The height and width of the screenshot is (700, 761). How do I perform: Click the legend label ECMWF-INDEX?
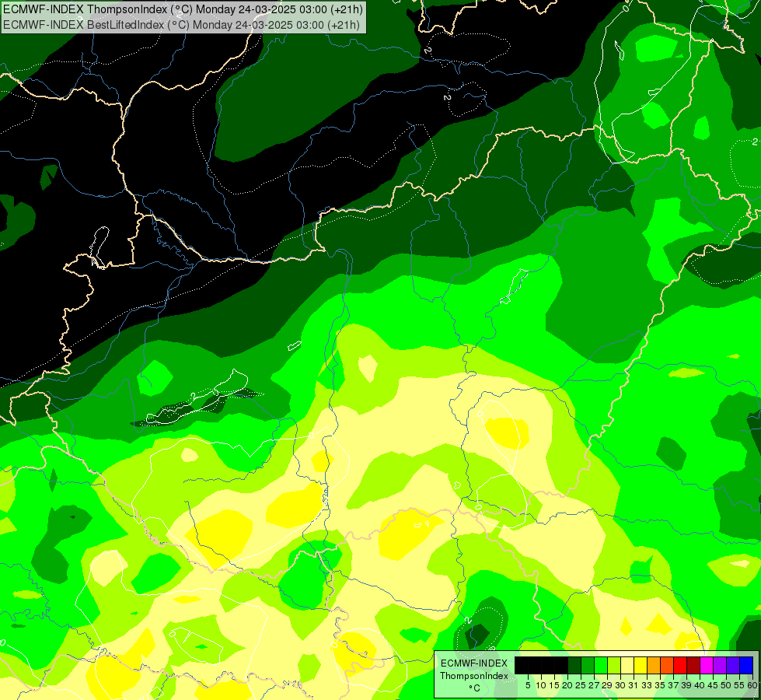tap(474, 663)
